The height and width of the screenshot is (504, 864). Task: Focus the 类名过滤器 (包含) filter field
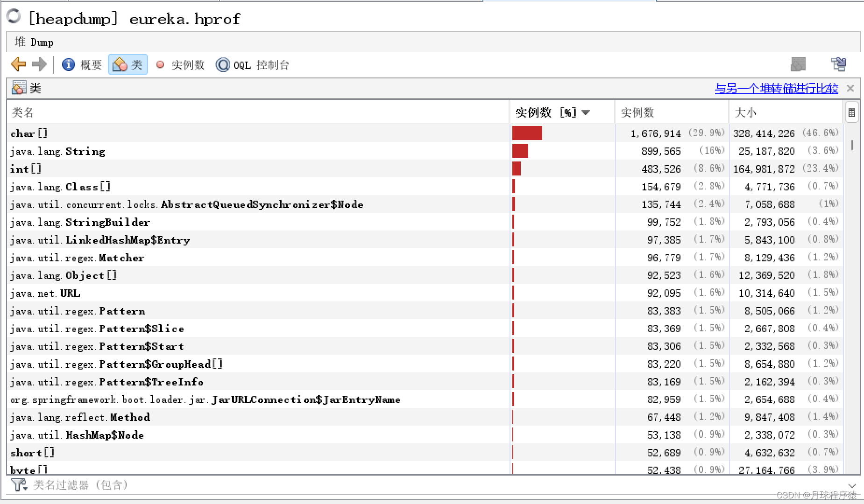pos(439,485)
